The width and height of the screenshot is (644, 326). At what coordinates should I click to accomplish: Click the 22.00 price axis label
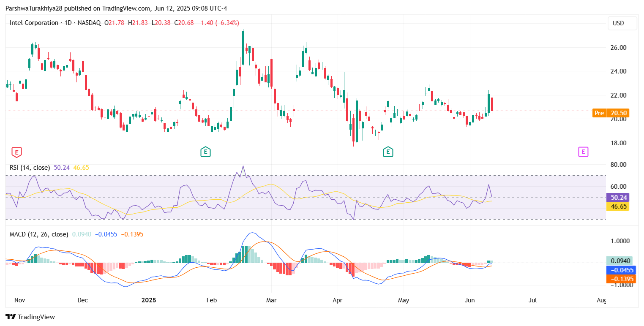tap(617, 95)
